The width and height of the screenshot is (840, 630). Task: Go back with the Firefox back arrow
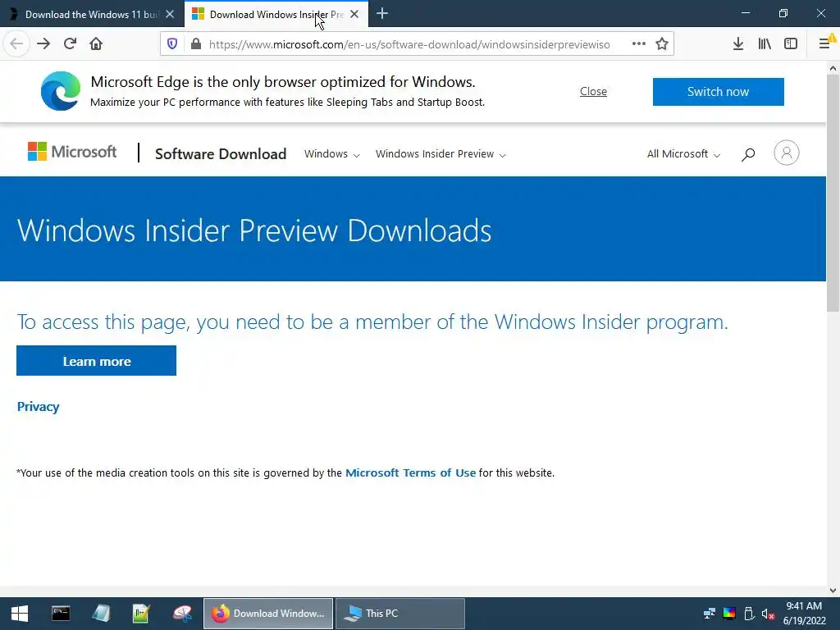16,44
